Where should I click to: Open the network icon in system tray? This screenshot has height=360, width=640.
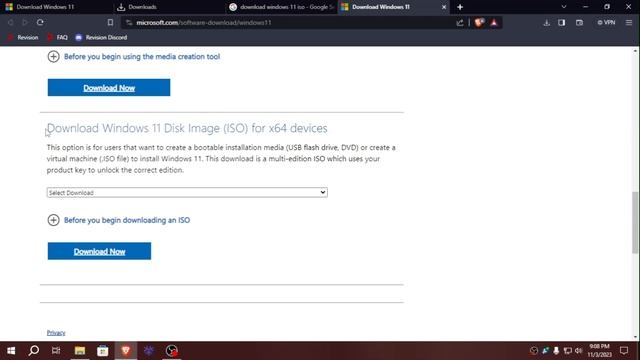567,351
